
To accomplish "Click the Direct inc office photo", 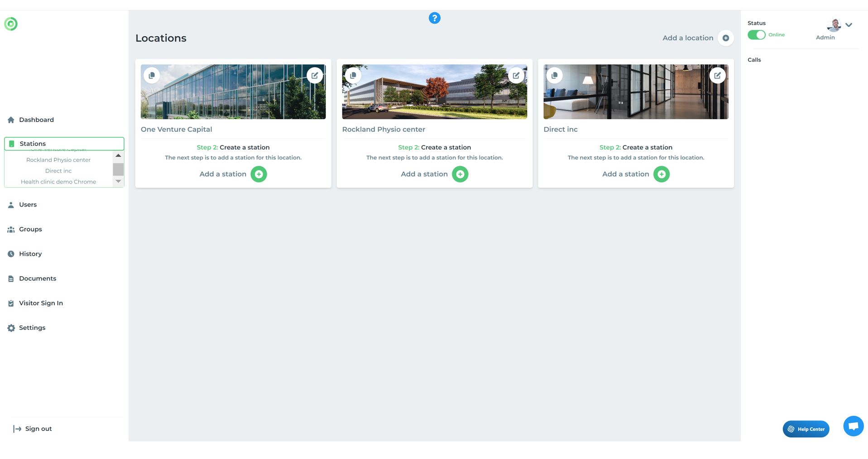I will coord(636,92).
